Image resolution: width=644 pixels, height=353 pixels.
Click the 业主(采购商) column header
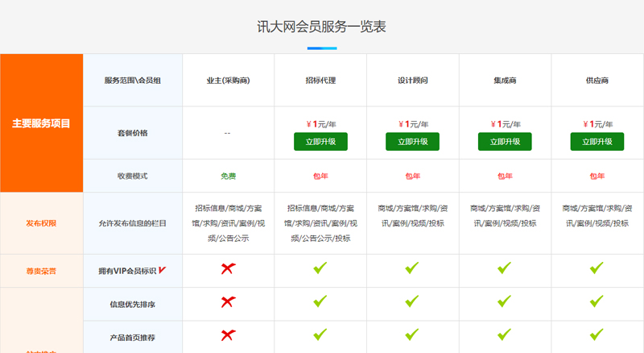coord(229,81)
